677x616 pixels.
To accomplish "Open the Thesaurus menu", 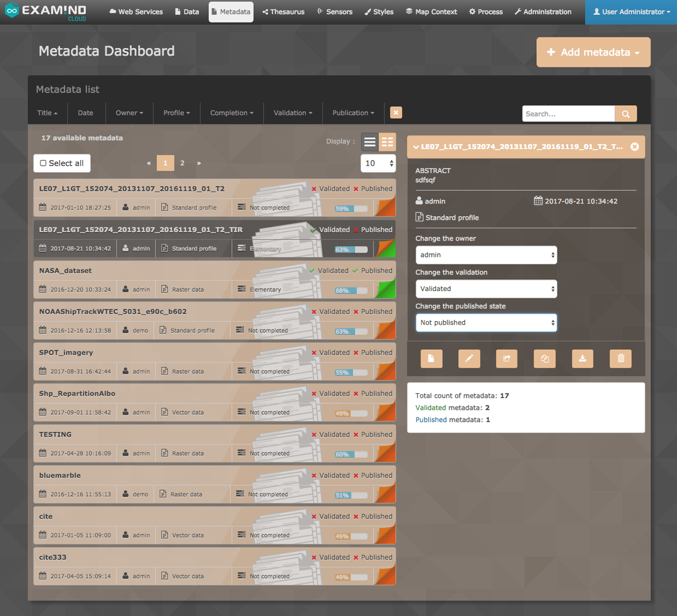I will coord(283,12).
